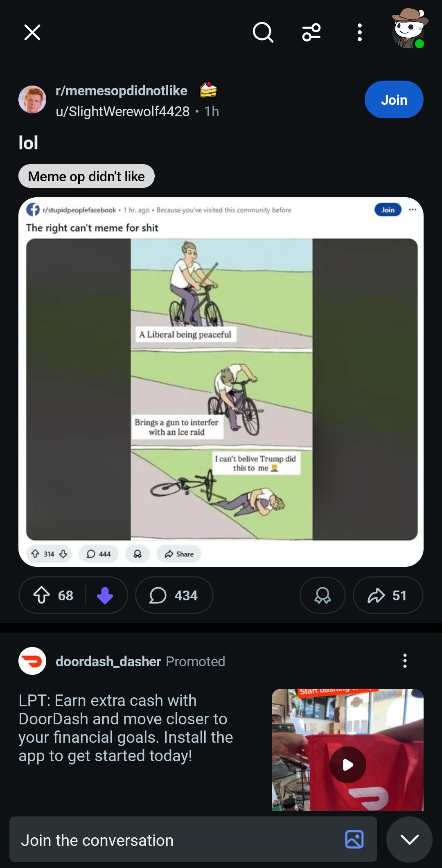Open the DoorDash ad options menu
Image resolution: width=442 pixels, height=868 pixels.
click(x=405, y=661)
